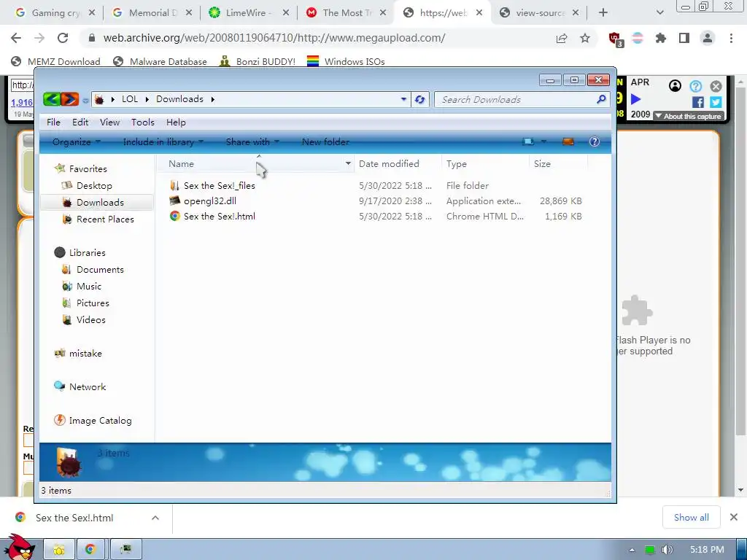Open the view options dropdown arrow
Image resolution: width=747 pixels, height=560 pixels.
(543, 141)
